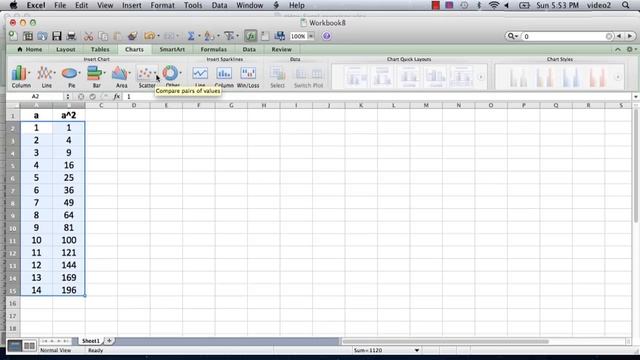The width and height of the screenshot is (640, 360).
Task: Open the SmartArt ribbon tab
Action: tap(172, 49)
